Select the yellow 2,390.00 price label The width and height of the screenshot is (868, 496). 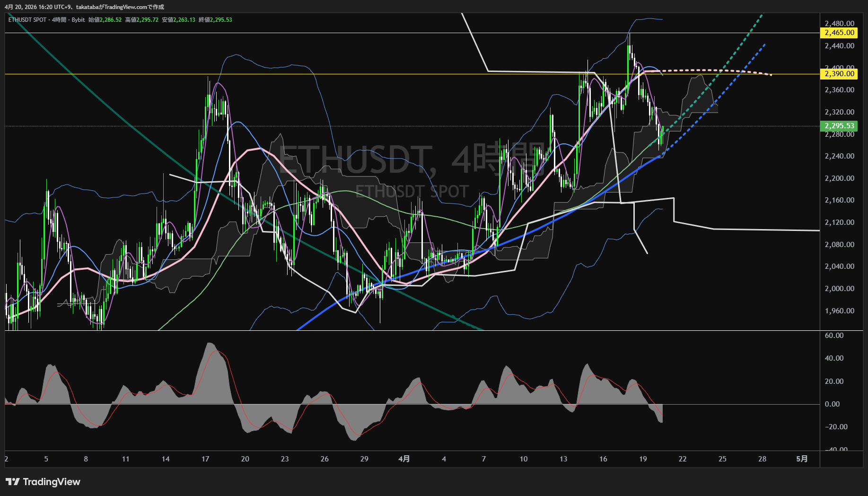pos(839,74)
